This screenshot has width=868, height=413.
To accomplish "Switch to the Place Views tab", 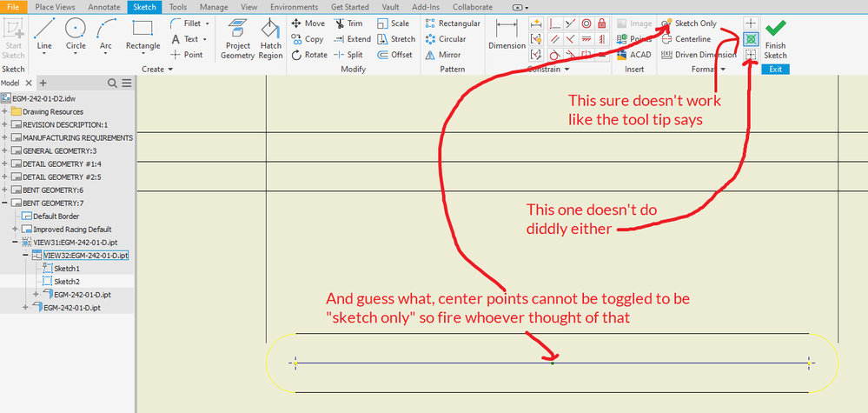I will click(x=56, y=7).
